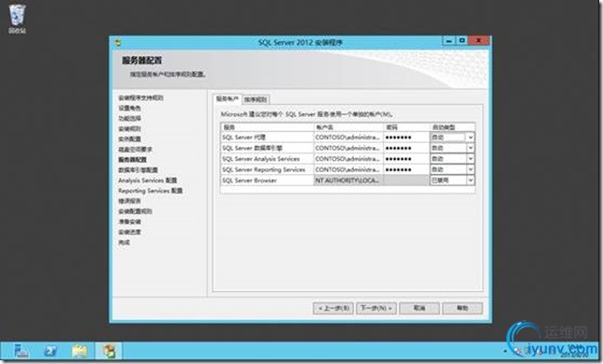Click NT AUTHORITY account cell for Browser
Screen dimensions: 603x364
348,181
